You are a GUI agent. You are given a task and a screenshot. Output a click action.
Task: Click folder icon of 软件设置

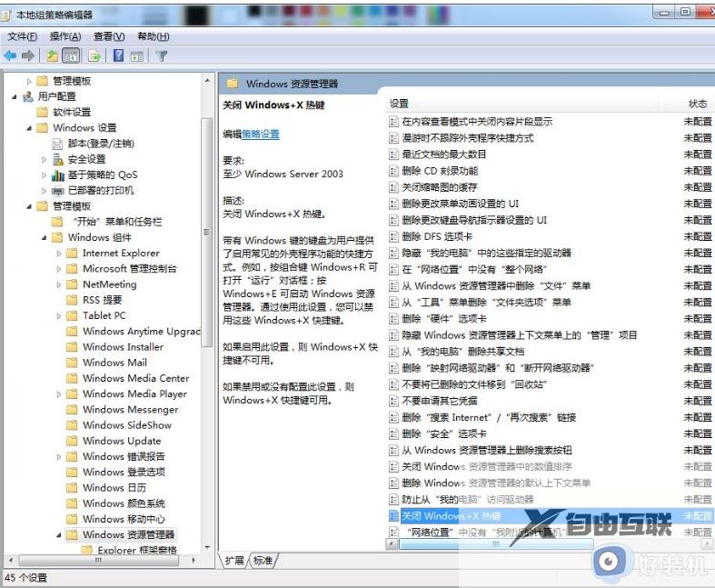tap(42, 112)
